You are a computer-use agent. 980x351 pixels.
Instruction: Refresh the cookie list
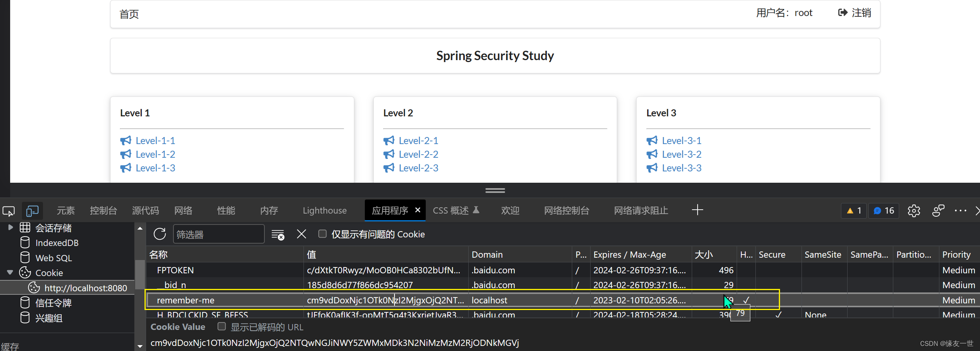(x=160, y=234)
